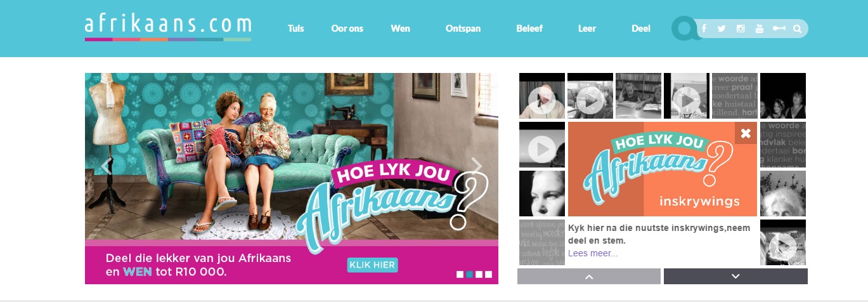Go to next slide with right arrow
Viewport: 868px width, 302px height.
pos(477,166)
